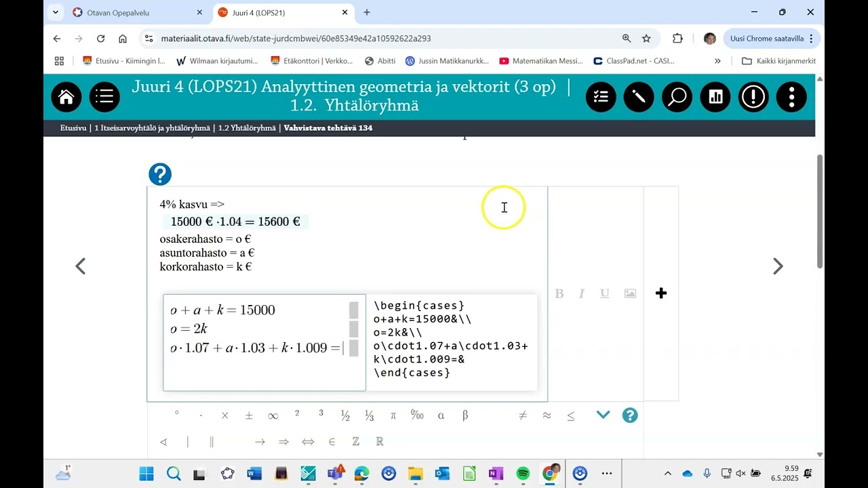Open breadcrumb 1.2 Yhtälöryhmä
This screenshot has width=868, height=488.
tap(247, 128)
